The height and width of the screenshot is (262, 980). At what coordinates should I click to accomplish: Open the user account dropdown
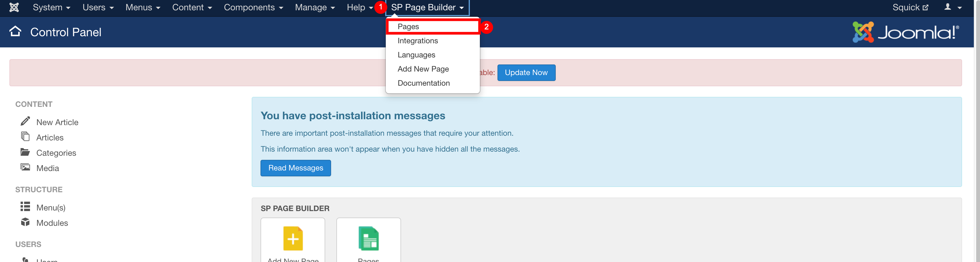click(953, 7)
